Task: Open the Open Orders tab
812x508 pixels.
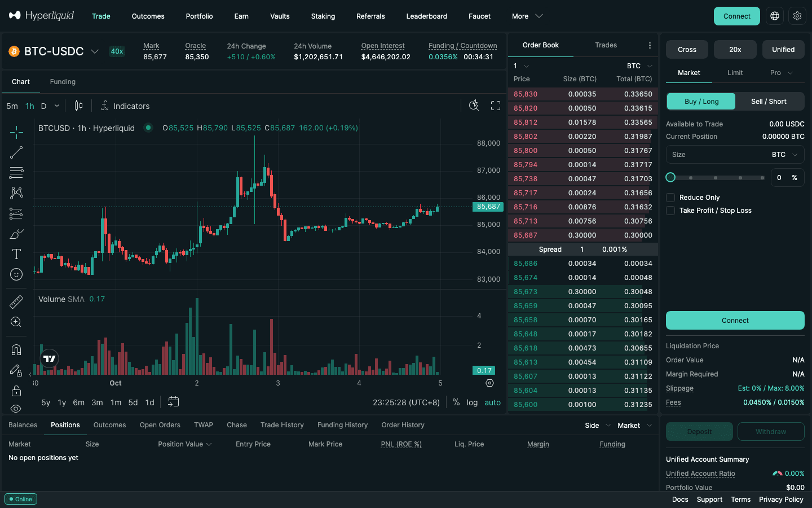Action: pyautogui.click(x=160, y=425)
